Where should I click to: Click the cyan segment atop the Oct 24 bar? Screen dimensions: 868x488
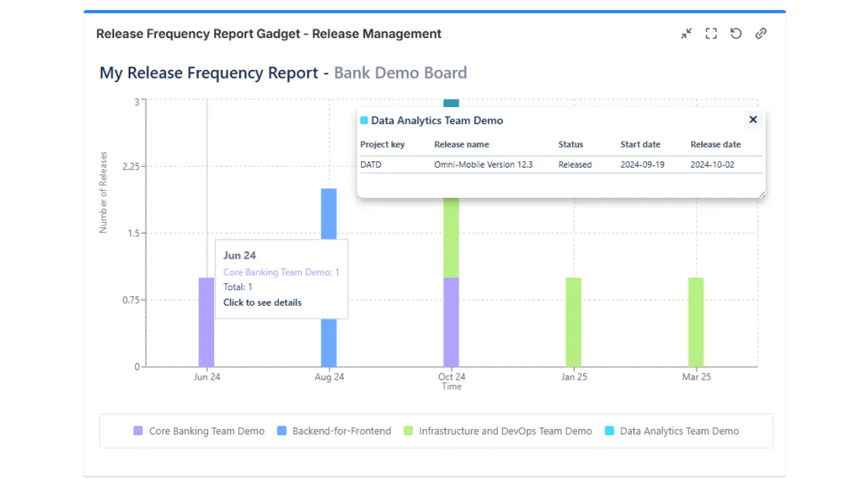coord(452,103)
